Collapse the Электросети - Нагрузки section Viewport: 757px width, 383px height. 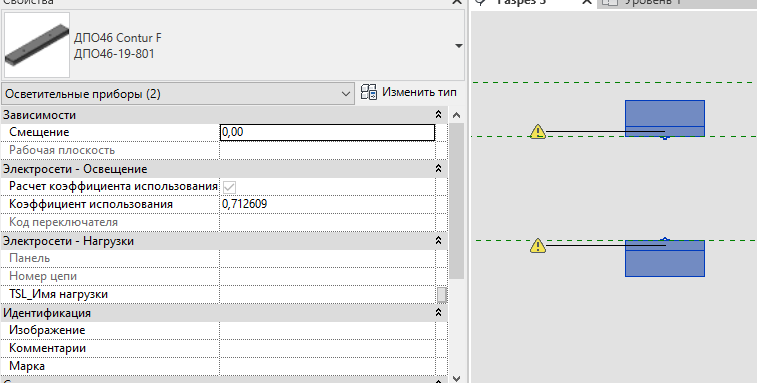tap(438, 241)
